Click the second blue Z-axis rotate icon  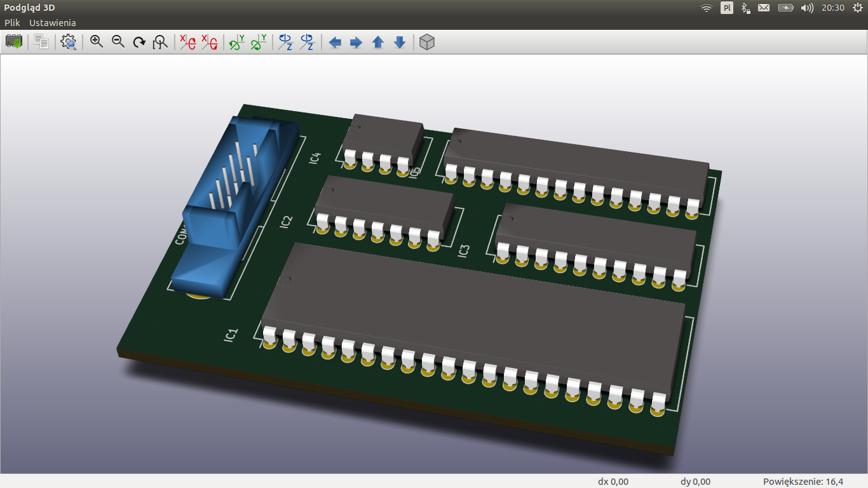[308, 43]
